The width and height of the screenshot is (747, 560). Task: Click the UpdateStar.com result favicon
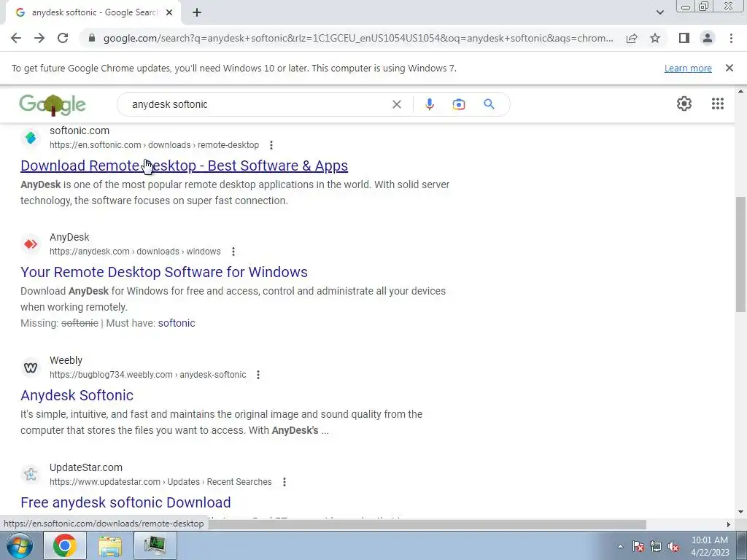click(x=31, y=474)
